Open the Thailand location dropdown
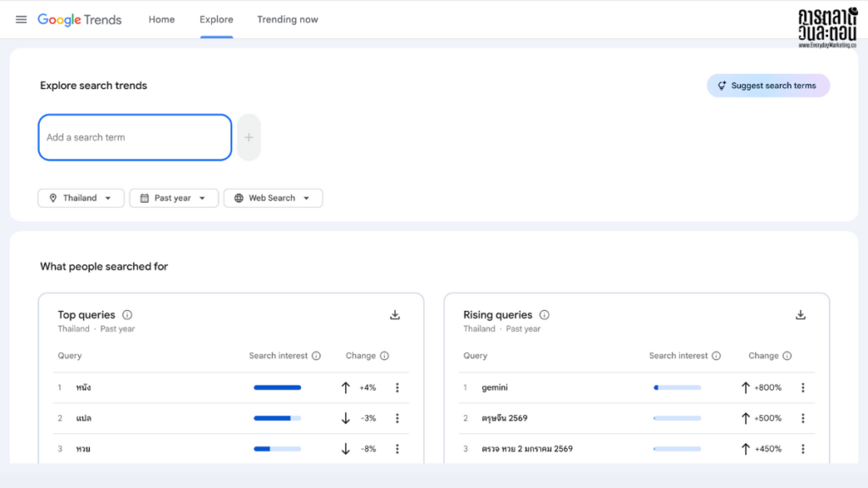The width and height of the screenshot is (868, 488). 81,197
